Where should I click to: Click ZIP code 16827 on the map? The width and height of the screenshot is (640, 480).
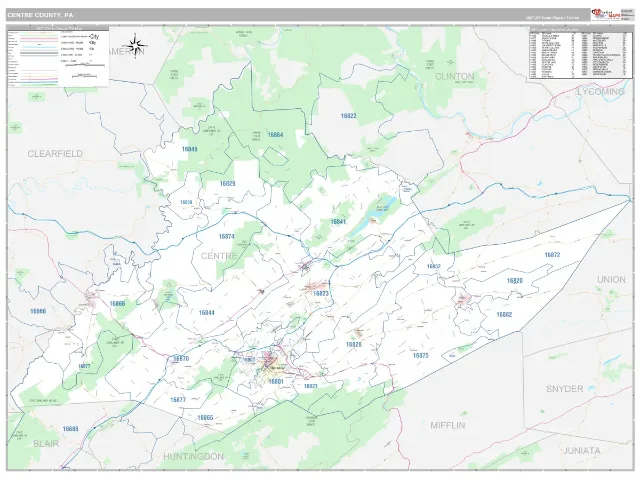click(311, 386)
